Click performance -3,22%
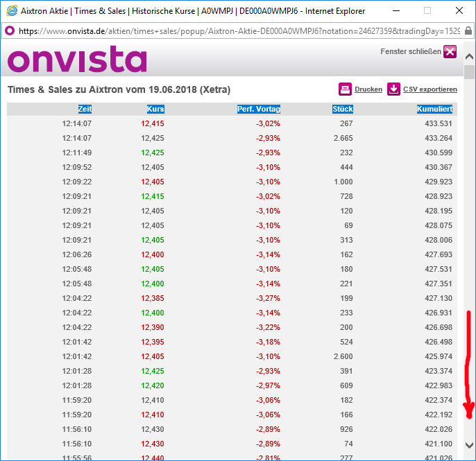The height and width of the screenshot is (461, 476). (x=268, y=327)
